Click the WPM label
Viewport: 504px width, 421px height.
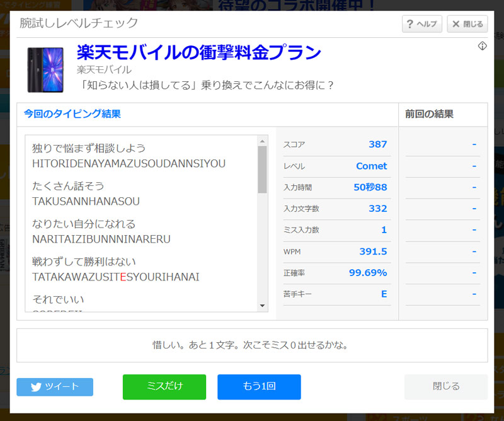click(x=292, y=252)
